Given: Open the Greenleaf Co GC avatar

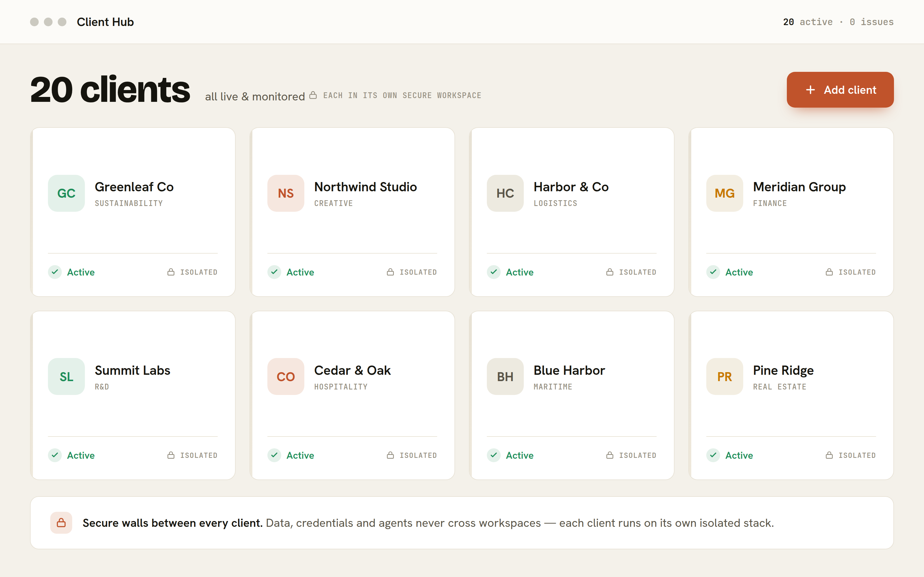Looking at the screenshot, I should [x=66, y=193].
